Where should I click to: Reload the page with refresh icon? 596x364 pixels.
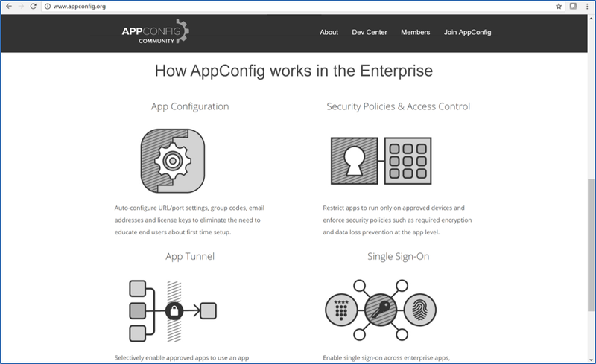click(33, 6)
